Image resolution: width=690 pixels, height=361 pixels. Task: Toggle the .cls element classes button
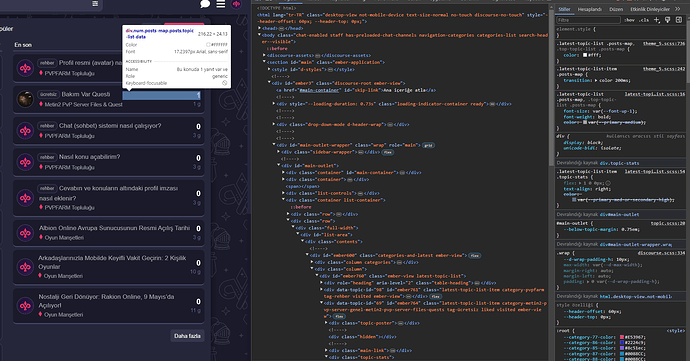644,20
